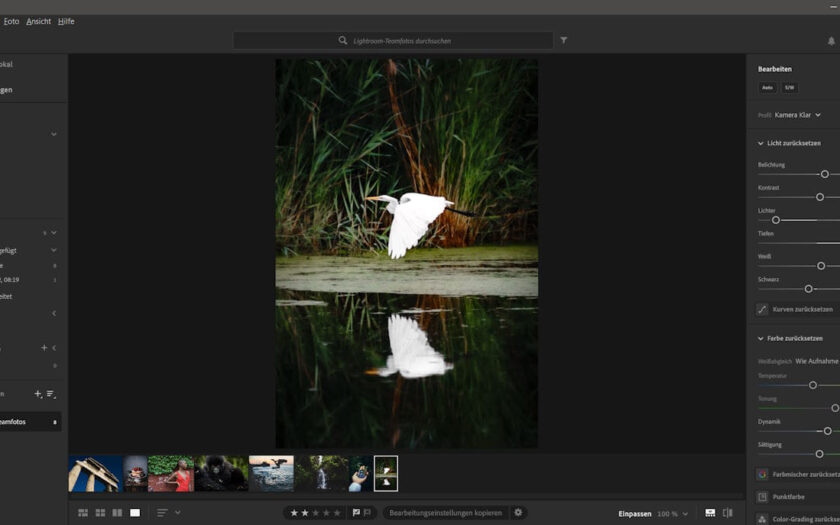Open the Kurven tone curve icon
Image resolution: width=840 pixels, height=525 pixels.
pyautogui.click(x=762, y=310)
